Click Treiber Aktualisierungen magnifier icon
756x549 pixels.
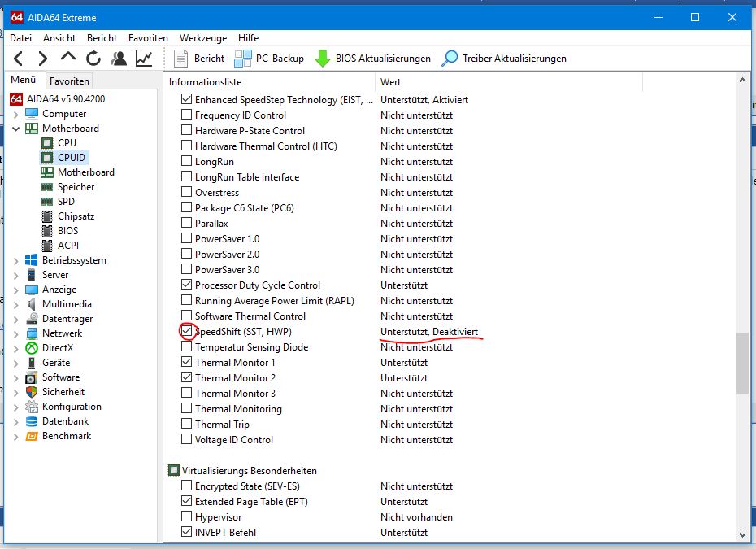coord(450,59)
